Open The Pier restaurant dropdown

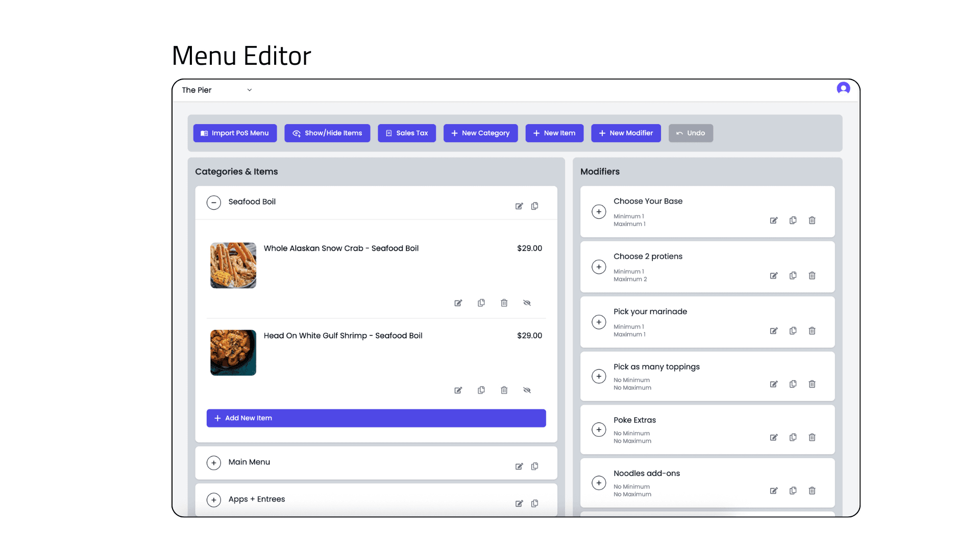[216, 90]
